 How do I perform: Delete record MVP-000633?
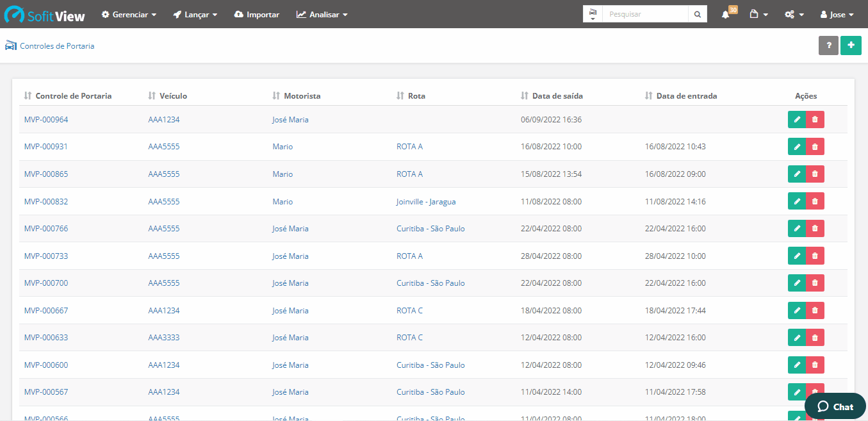click(815, 337)
